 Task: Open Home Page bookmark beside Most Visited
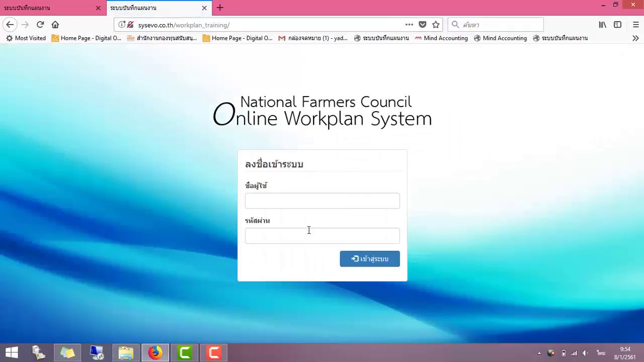point(87,38)
